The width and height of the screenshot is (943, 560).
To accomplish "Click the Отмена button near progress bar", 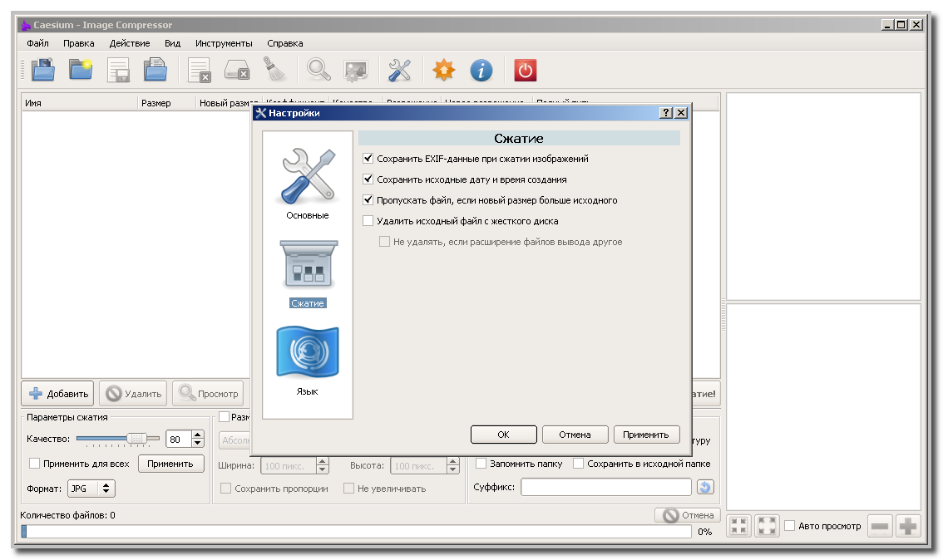I will (x=688, y=515).
